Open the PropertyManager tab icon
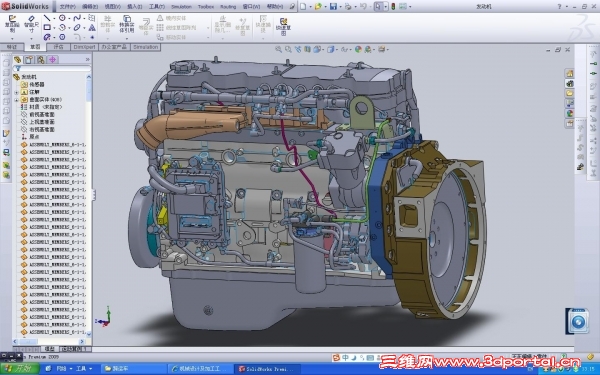This screenshot has height=375, width=600. coord(29,60)
